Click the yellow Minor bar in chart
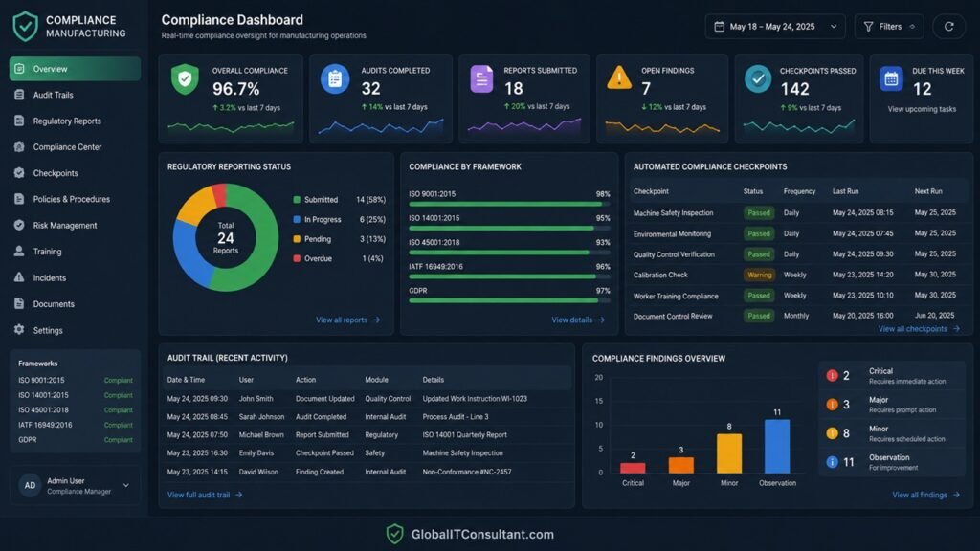 tap(728, 453)
